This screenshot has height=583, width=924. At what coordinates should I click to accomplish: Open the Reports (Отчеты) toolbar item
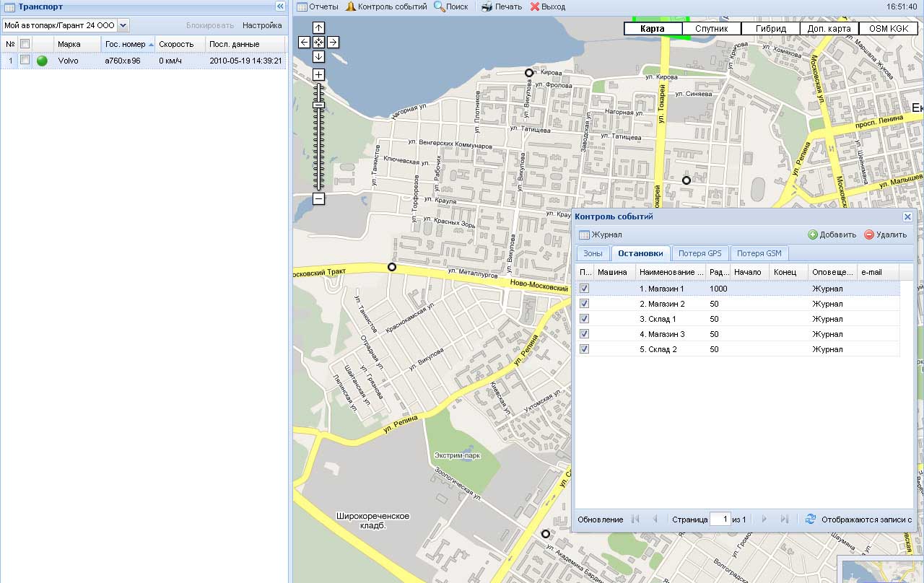(x=318, y=6)
